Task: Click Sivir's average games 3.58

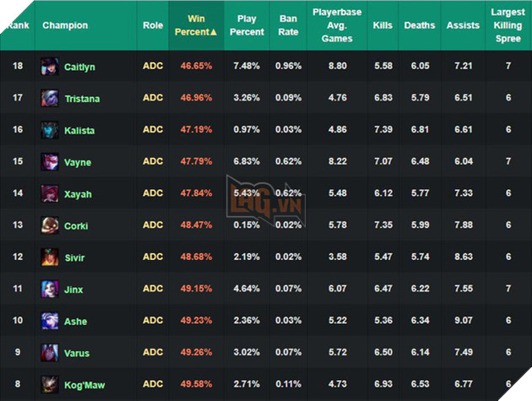Action: pos(338,257)
